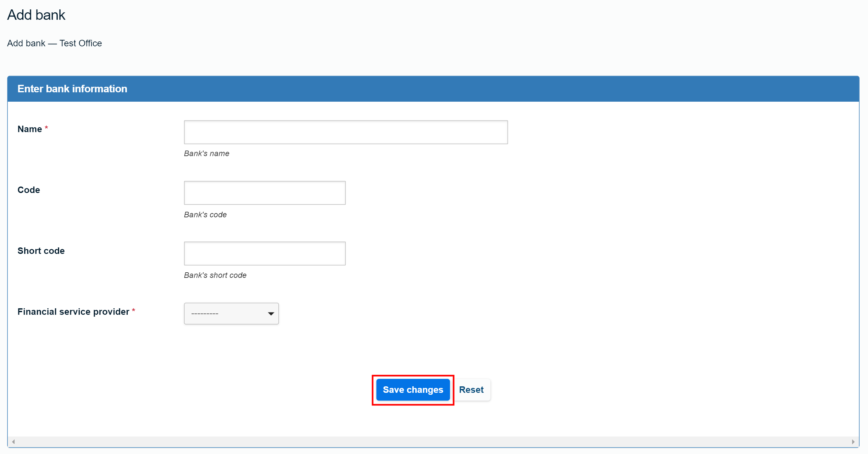Open the Financial service provider dropdown

231,313
